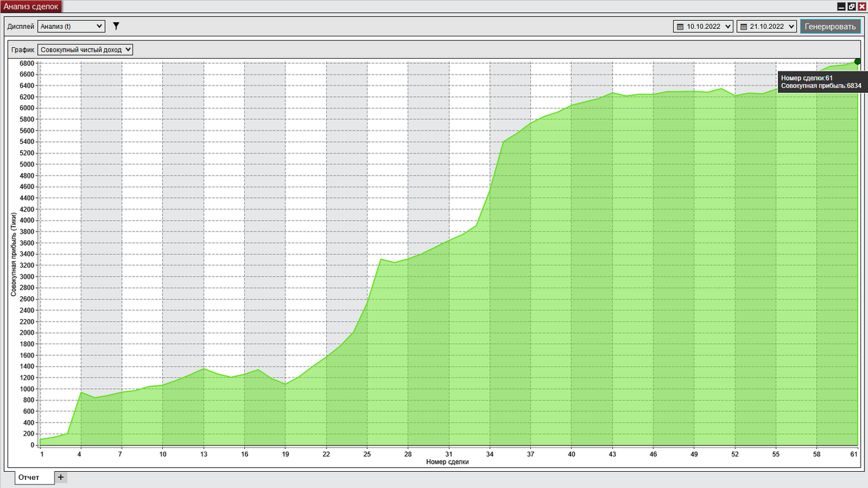
Task: Click x-axis label 1
Action: tap(41, 454)
